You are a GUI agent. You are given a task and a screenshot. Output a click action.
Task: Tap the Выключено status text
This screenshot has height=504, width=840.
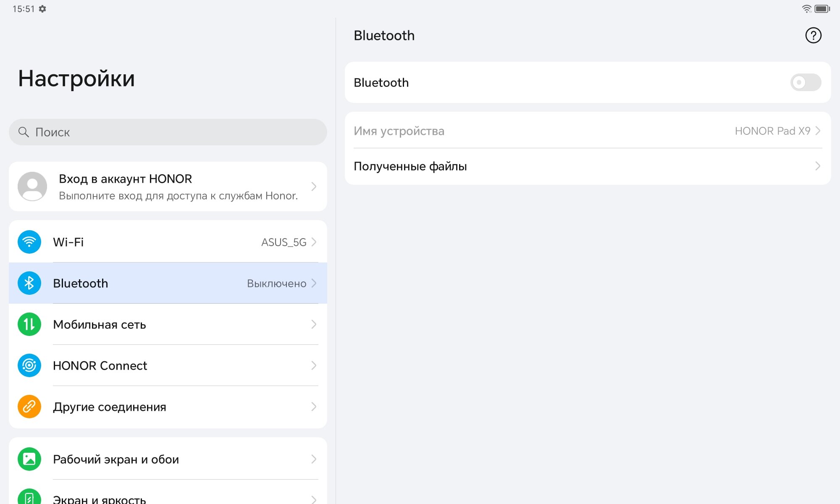click(x=277, y=283)
